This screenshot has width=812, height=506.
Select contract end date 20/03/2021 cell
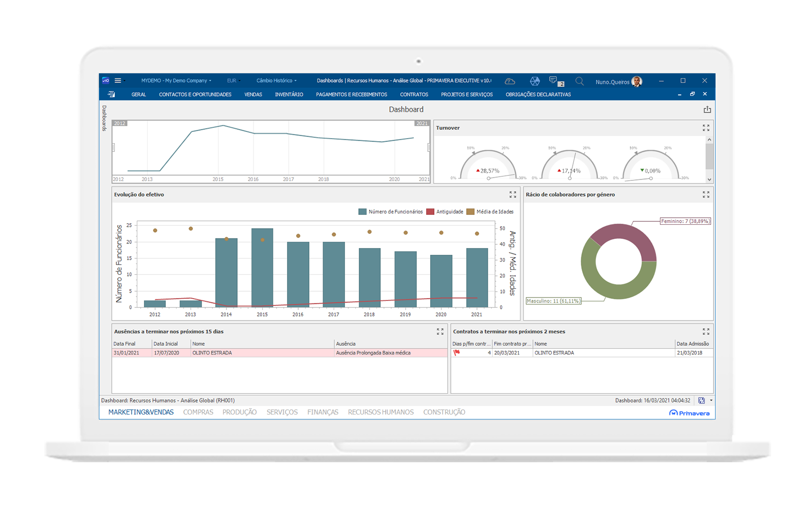point(512,353)
